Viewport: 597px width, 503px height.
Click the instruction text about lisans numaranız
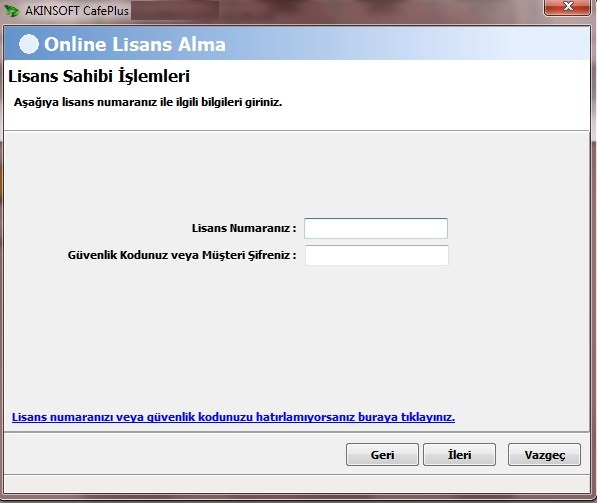148,102
